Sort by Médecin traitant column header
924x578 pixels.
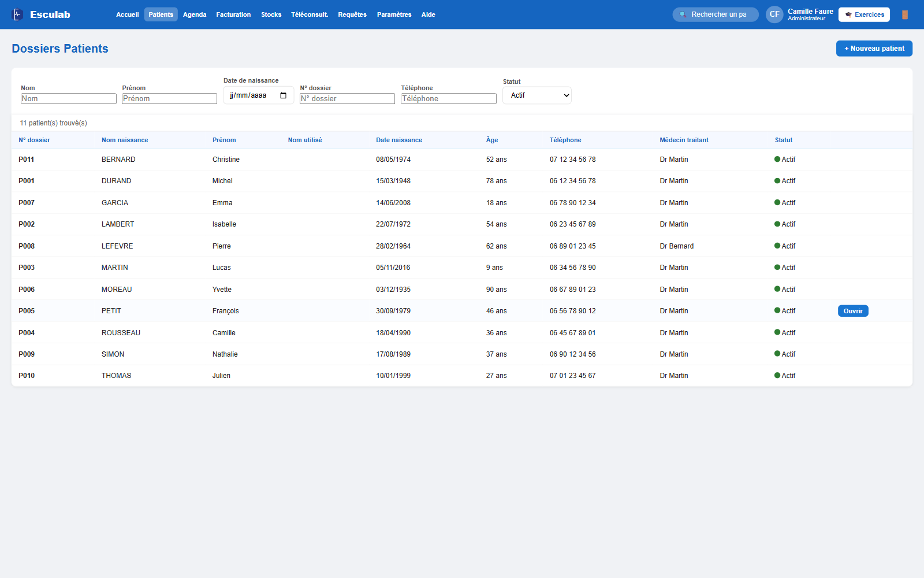pyautogui.click(x=684, y=140)
